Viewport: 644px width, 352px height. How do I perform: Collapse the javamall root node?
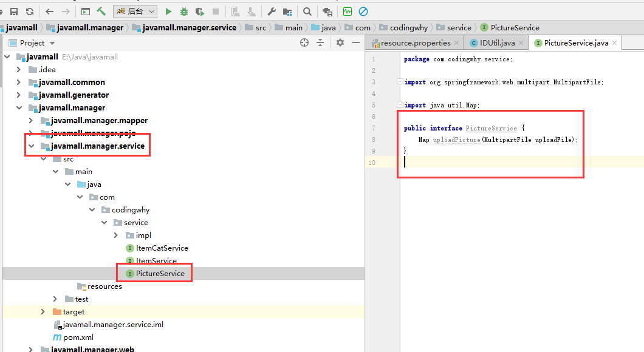7,56
